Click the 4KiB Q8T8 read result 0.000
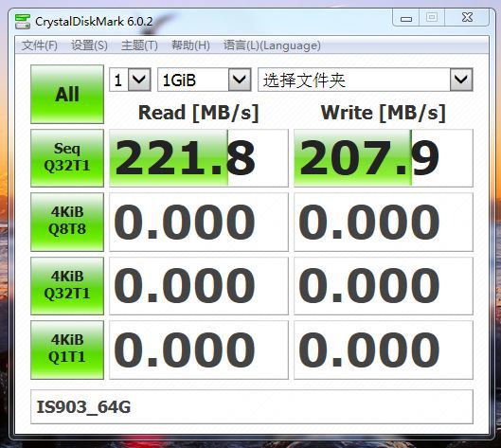This screenshot has width=501, height=448. point(199,222)
